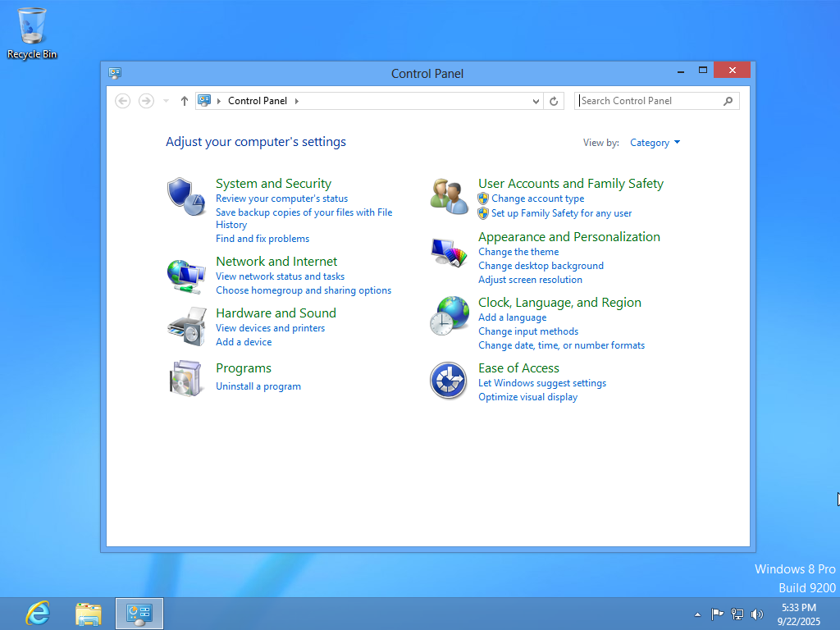Open the System and Security shield icon

[185, 197]
